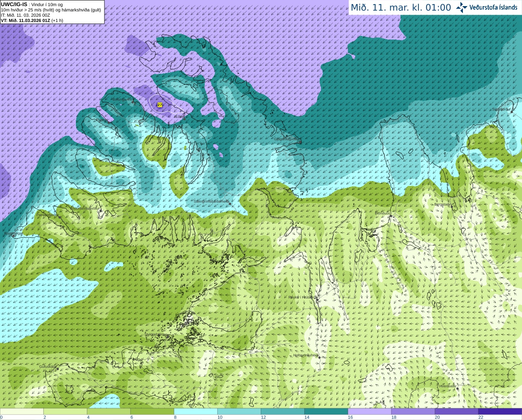Click the 4–6 m/s green legend swatch
The image size is (522, 420).
pos(108,411)
